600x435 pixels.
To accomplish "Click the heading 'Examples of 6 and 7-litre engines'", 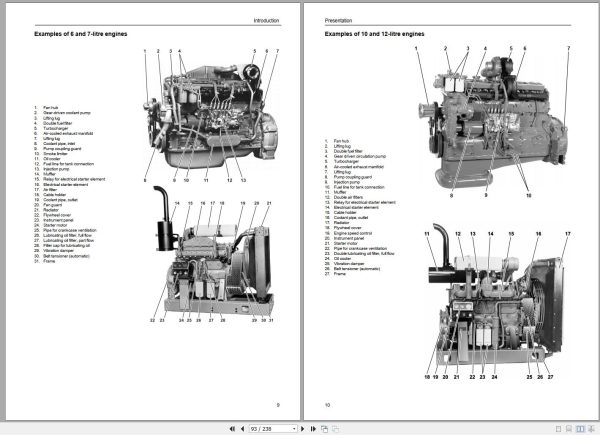I will (x=81, y=34).
